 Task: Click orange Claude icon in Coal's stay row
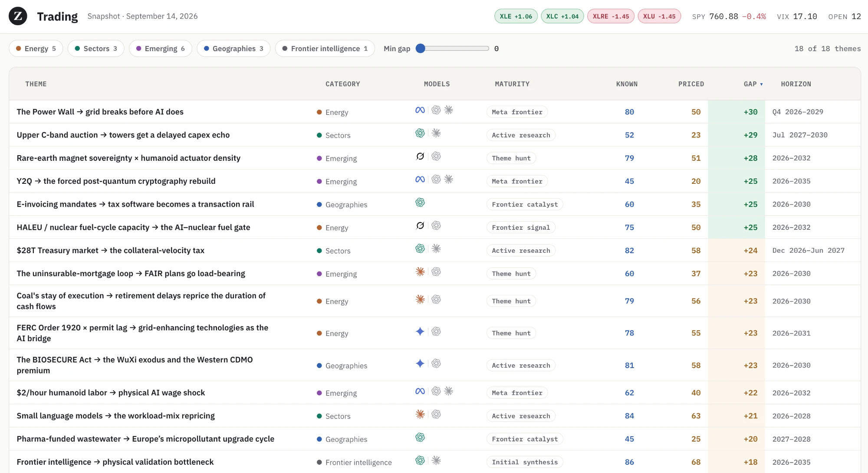420,299
